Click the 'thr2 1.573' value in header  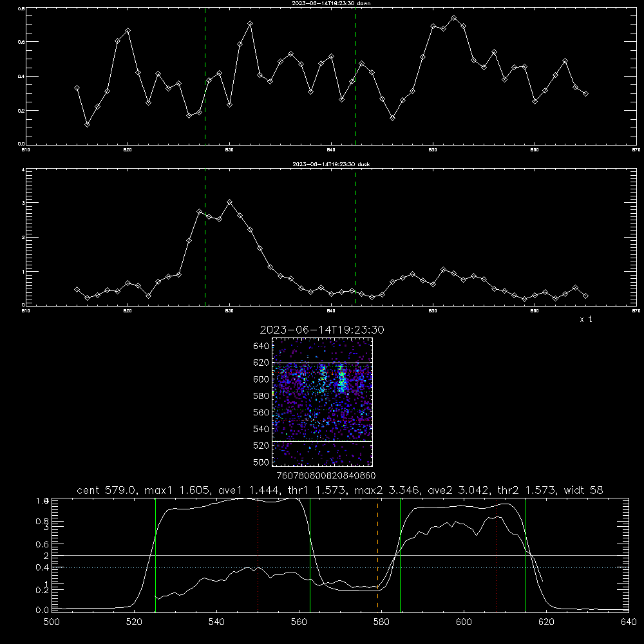(527, 490)
